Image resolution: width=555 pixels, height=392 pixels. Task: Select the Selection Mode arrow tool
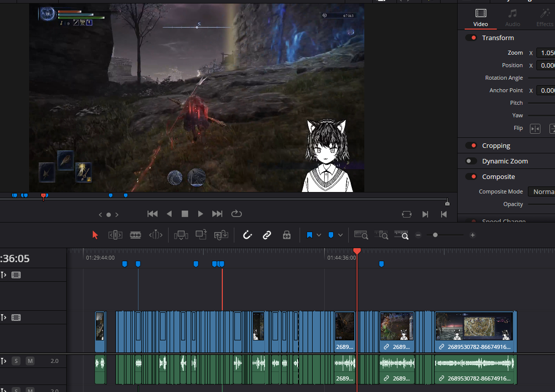(x=95, y=235)
